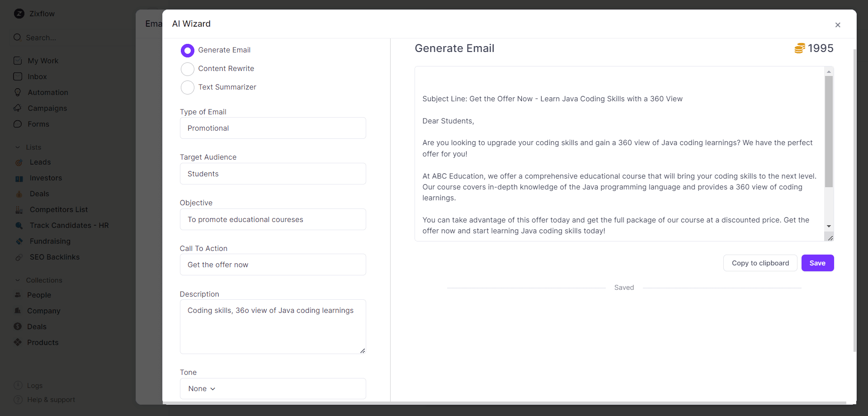The image size is (868, 416).
Task: Open Help & support
Action: pyautogui.click(x=50, y=399)
